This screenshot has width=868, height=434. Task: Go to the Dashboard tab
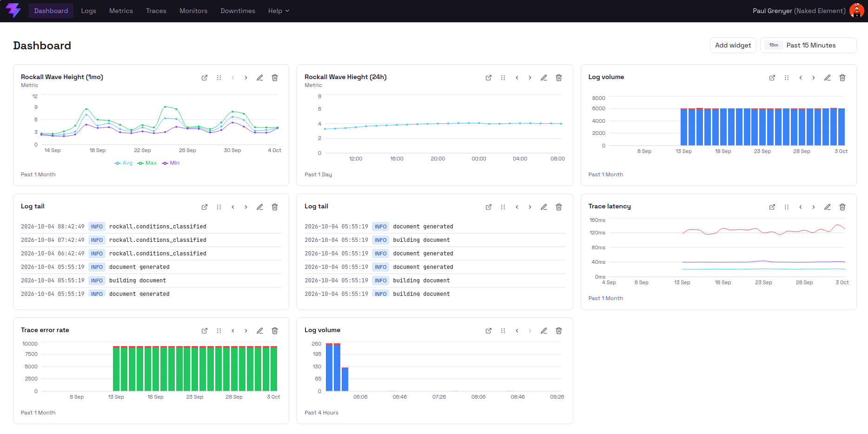(51, 11)
